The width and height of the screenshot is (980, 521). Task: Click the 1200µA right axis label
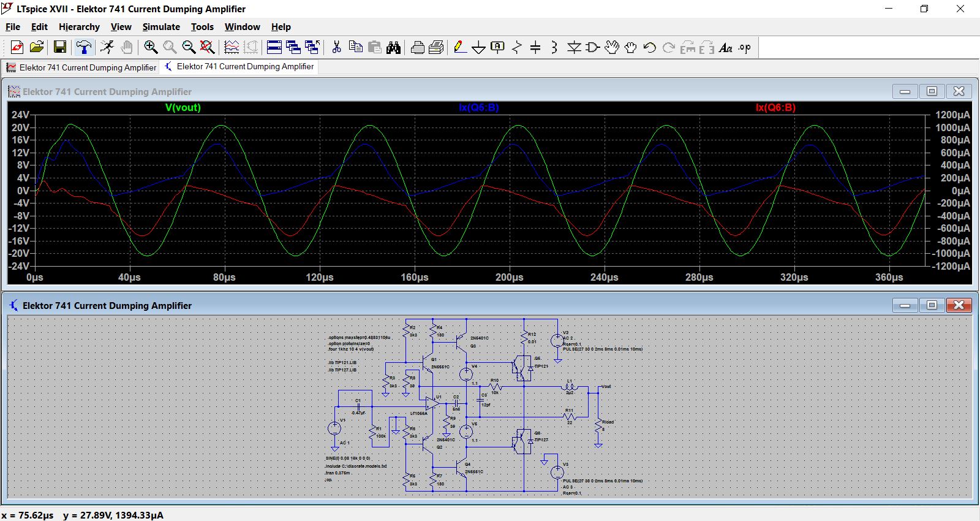[x=952, y=115]
